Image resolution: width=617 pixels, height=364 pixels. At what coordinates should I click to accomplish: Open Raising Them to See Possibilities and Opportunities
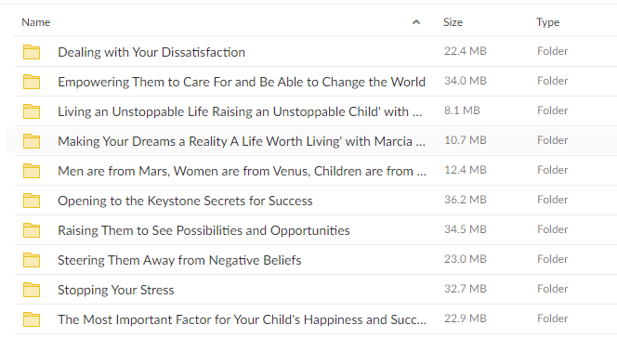click(x=203, y=230)
